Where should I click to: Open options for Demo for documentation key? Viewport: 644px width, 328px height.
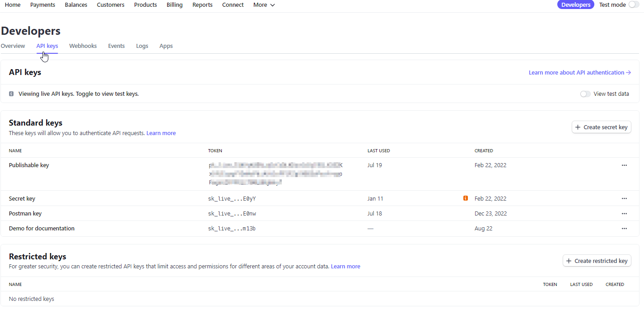click(624, 229)
